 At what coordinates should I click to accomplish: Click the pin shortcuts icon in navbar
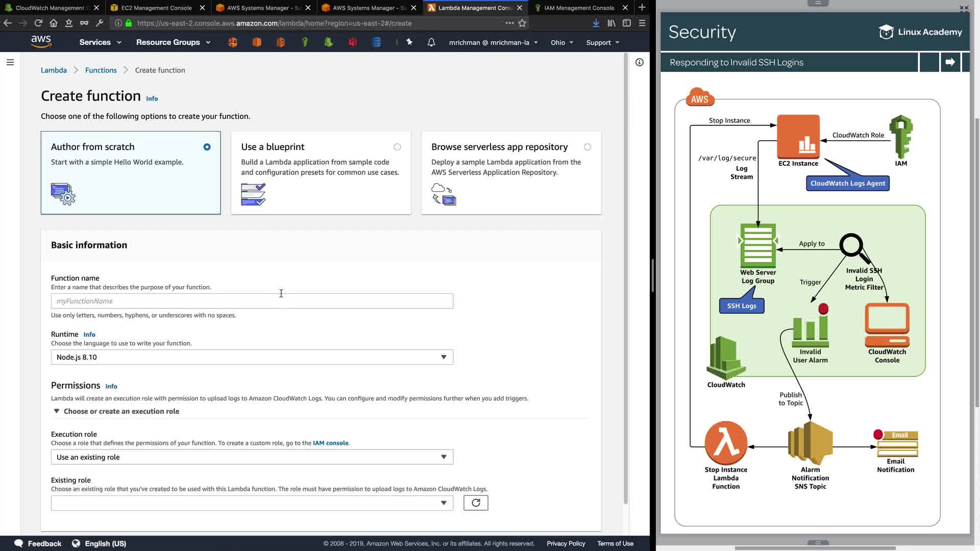coord(409,42)
